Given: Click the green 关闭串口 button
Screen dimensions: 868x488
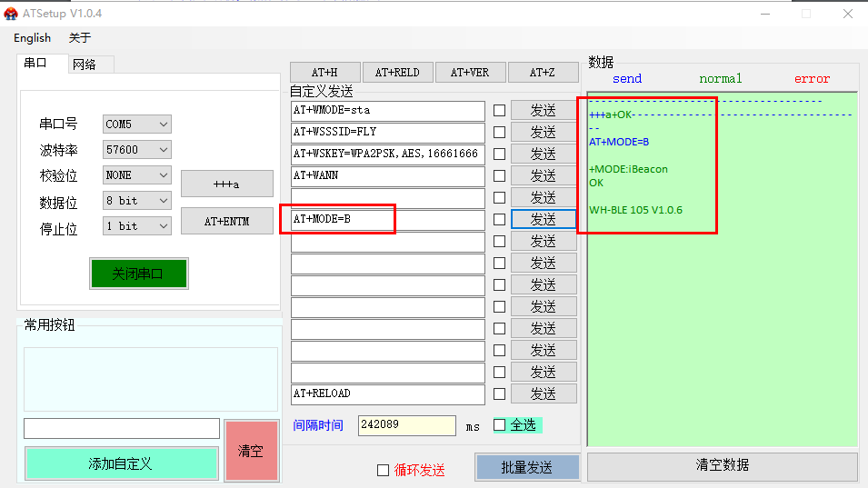Looking at the screenshot, I should pyautogui.click(x=138, y=274).
